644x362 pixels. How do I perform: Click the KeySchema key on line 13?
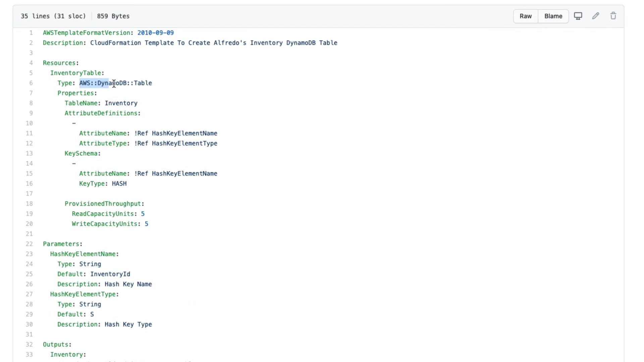pos(81,154)
